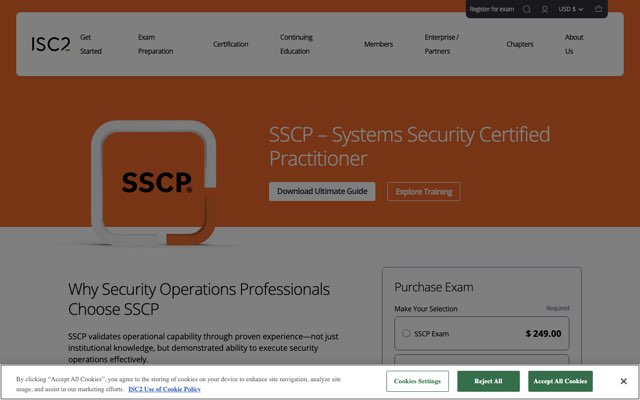Open the search icon in top bar

click(527, 9)
